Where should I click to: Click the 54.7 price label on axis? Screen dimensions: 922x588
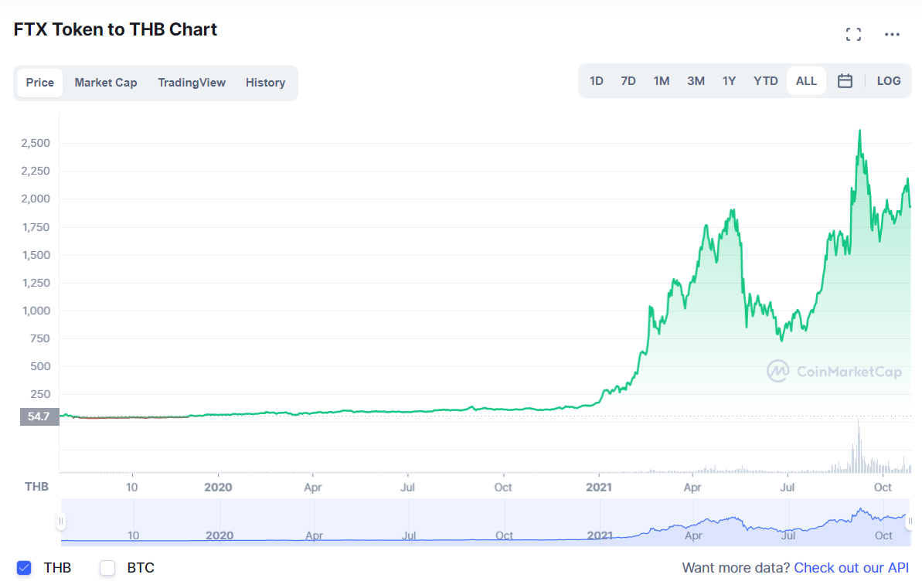click(x=39, y=416)
